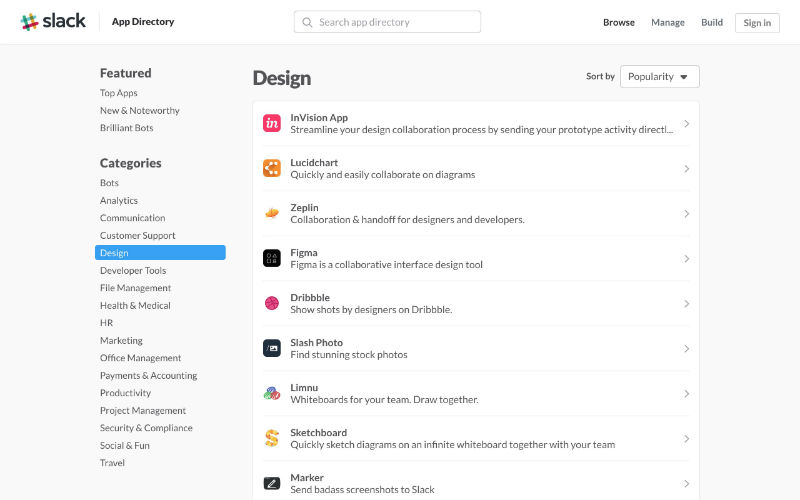Open the Slash Photo title text

pos(316,342)
